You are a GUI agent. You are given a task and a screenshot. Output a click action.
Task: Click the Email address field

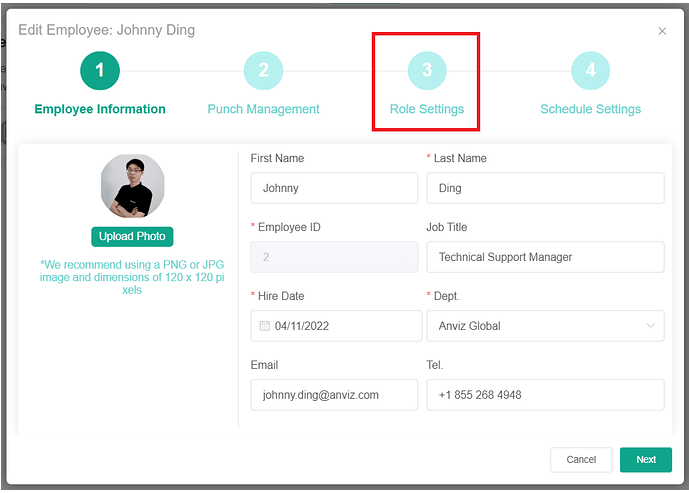[x=334, y=395]
